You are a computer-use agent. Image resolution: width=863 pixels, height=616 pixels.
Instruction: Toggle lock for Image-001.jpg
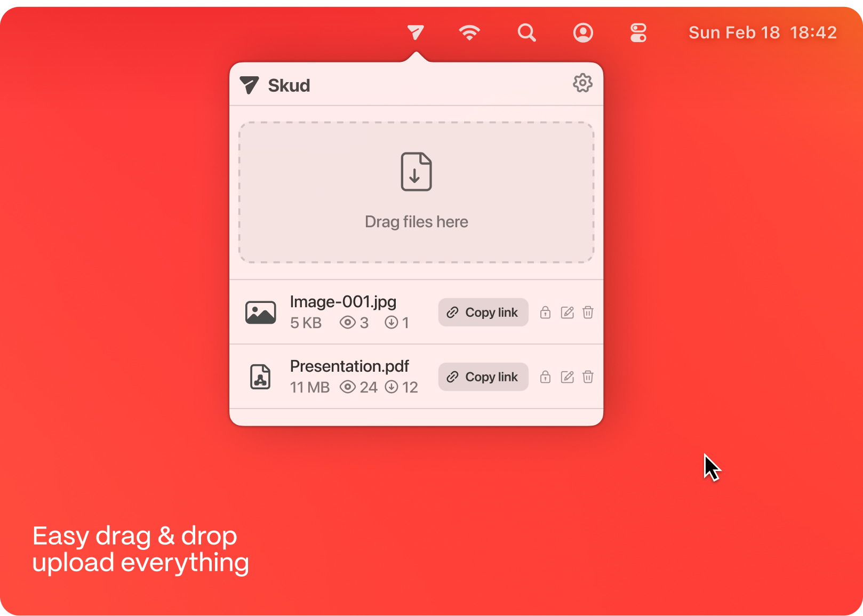[x=545, y=313]
